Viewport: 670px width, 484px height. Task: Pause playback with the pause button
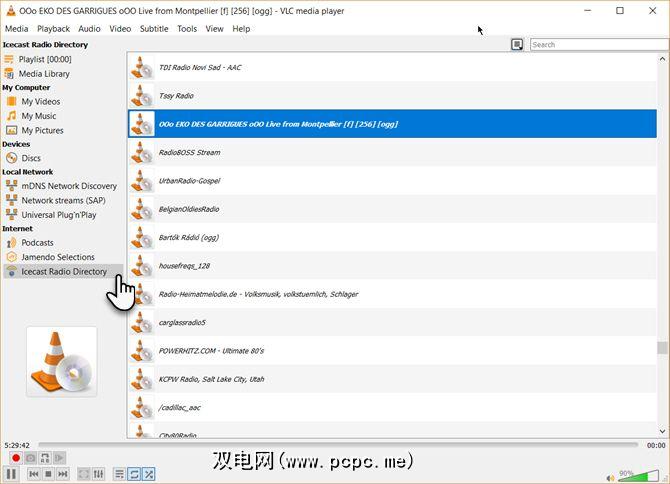click(12, 474)
